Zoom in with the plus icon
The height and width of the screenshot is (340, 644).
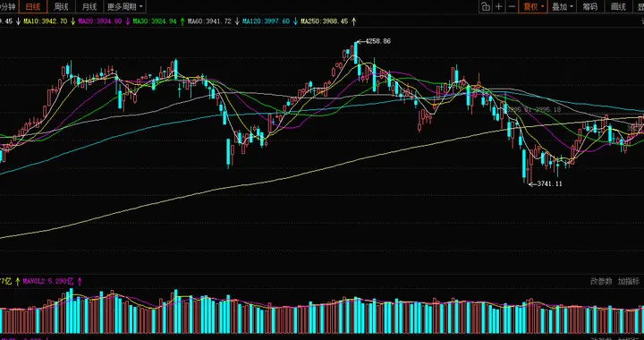coord(498,6)
